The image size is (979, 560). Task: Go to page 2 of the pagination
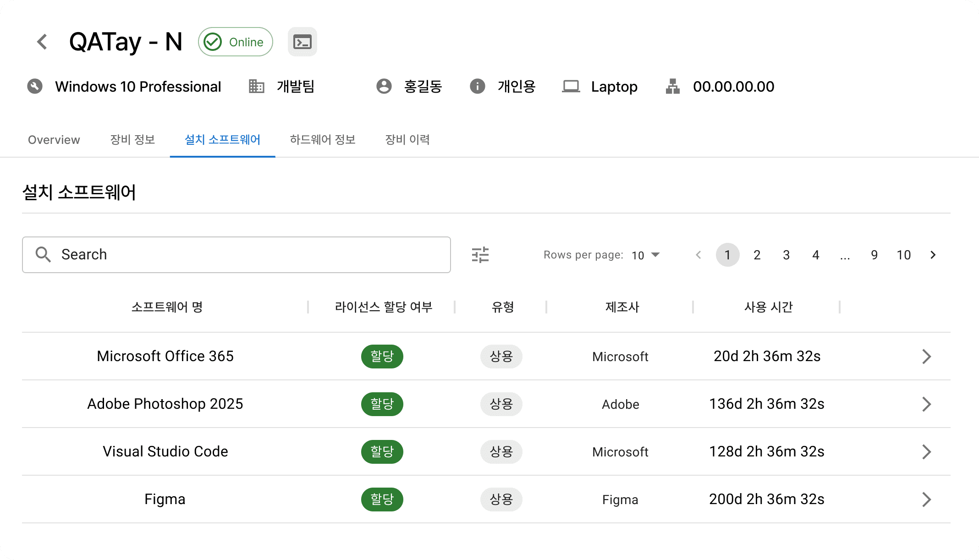point(757,255)
